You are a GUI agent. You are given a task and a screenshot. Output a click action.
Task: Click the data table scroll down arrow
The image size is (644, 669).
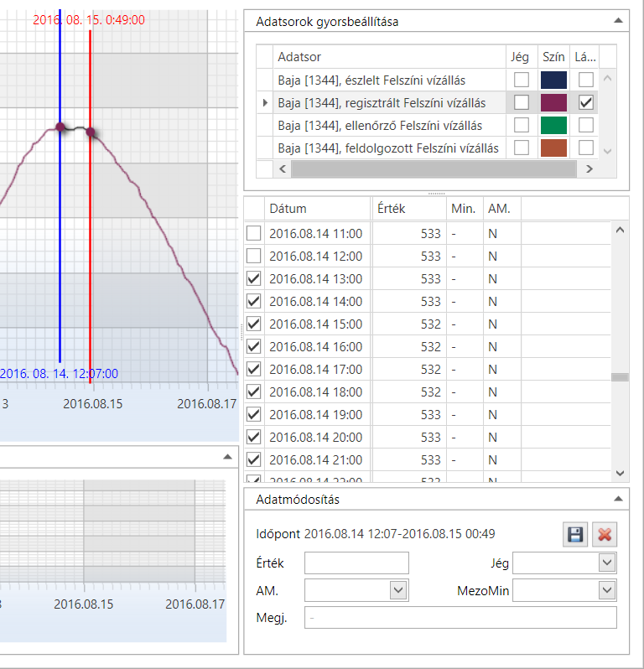(620, 473)
